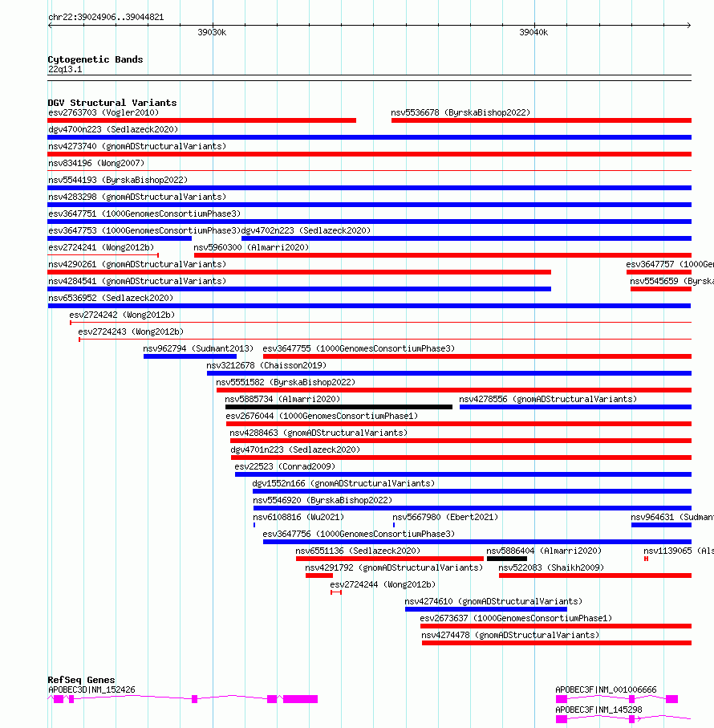Open nsv5667980 (Ebert2021) label
The width and height of the screenshot is (714, 728).
coord(445,517)
